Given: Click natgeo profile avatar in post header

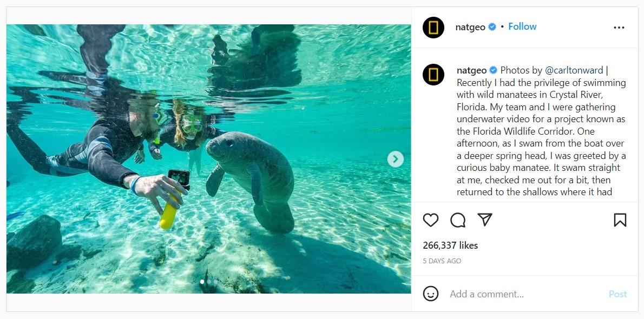Looking at the screenshot, I should click(433, 28).
